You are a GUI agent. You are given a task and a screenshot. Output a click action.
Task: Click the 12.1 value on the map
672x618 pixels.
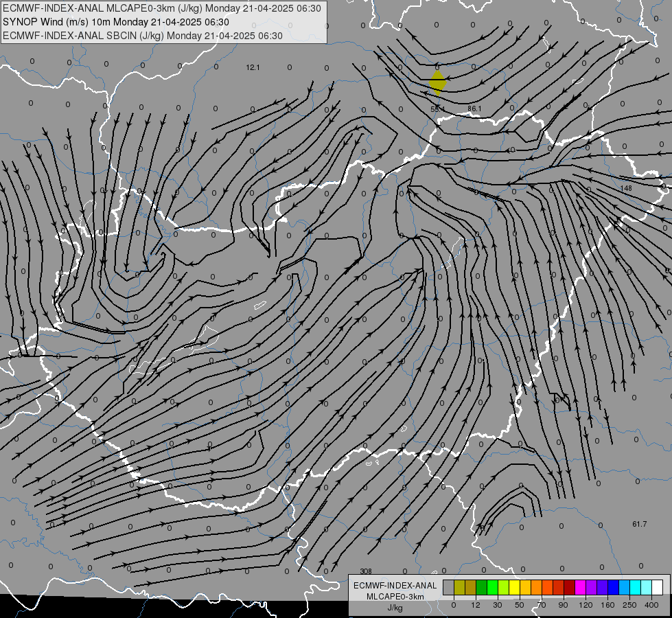253,67
